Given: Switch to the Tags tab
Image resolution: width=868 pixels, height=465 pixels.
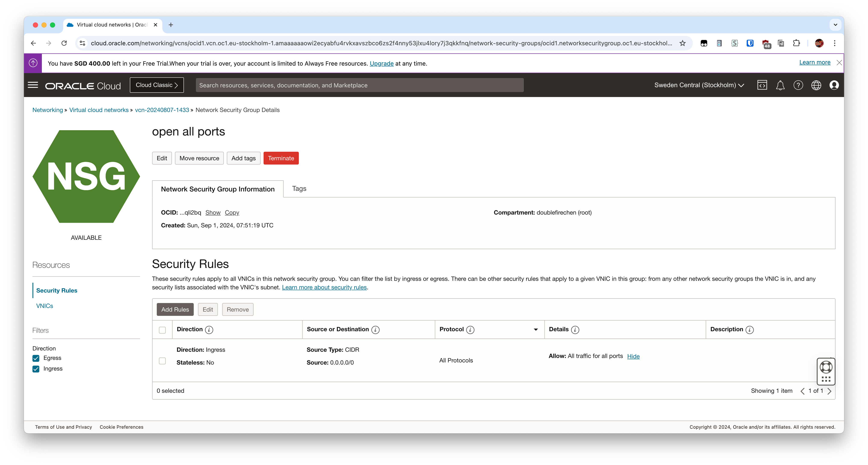Looking at the screenshot, I should (x=299, y=188).
